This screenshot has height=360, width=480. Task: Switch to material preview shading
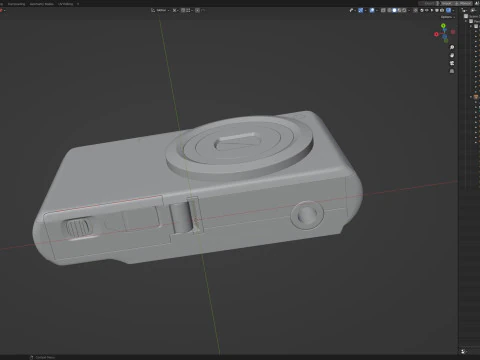(x=399, y=10)
